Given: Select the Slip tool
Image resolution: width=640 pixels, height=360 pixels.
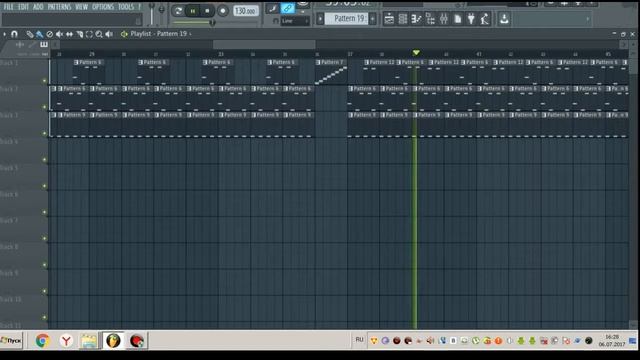Looking at the screenshot, I should click(x=69, y=34).
